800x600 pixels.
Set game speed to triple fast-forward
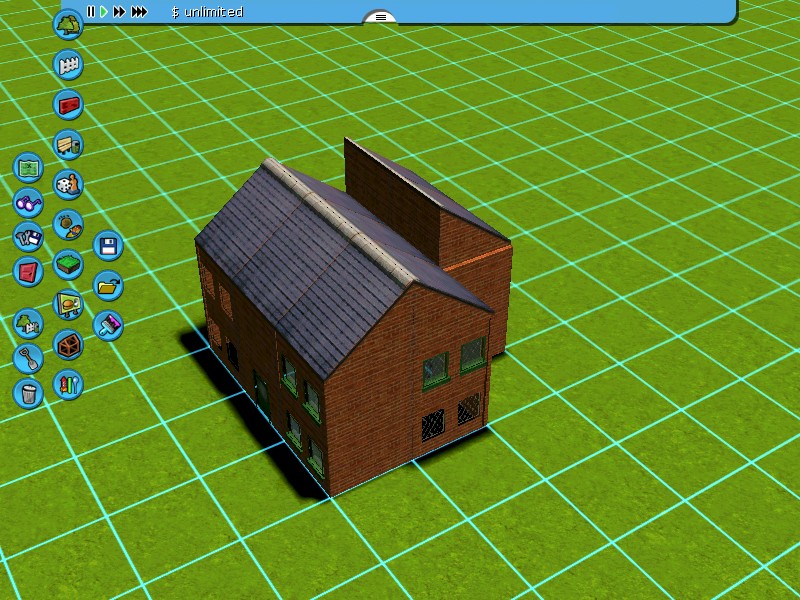click(x=139, y=12)
